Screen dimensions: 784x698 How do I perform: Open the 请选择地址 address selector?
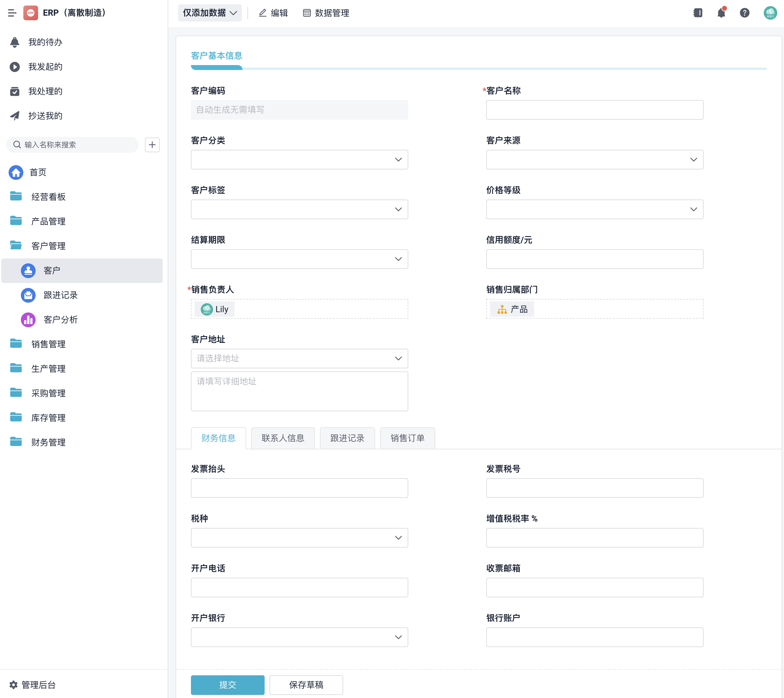[x=299, y=359]
